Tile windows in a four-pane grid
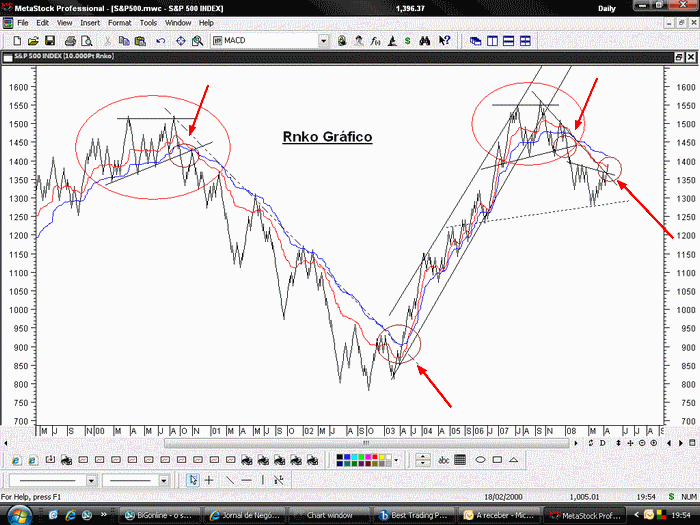 tap(525, 41)
